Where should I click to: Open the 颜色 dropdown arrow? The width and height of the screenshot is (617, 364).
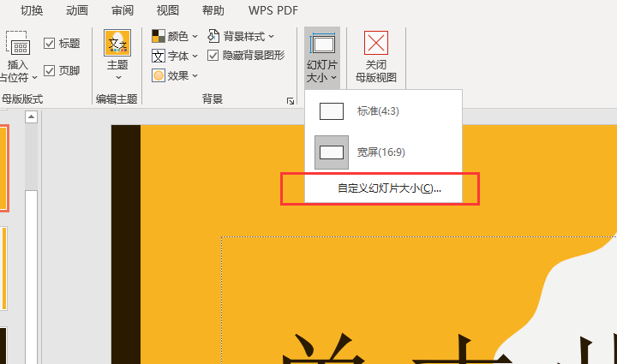pyautogui.click(x=195, y=37)
